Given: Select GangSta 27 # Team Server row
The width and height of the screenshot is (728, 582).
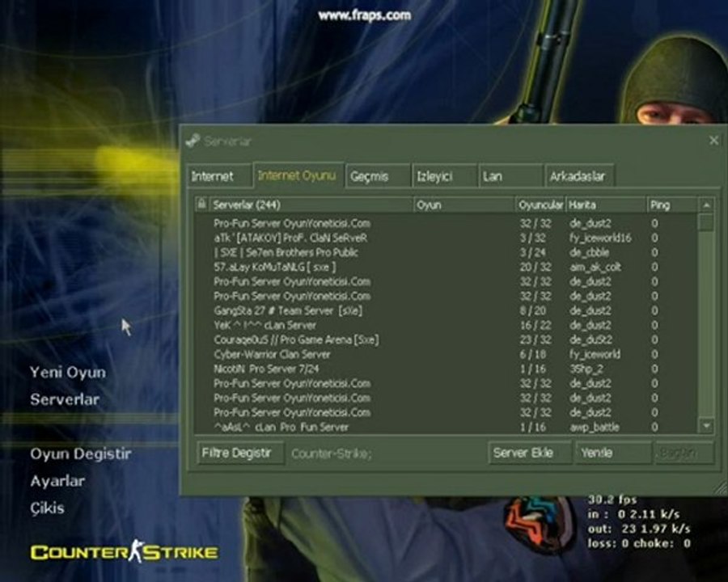Looking at the screenshot, I should (x=446, y=310).
